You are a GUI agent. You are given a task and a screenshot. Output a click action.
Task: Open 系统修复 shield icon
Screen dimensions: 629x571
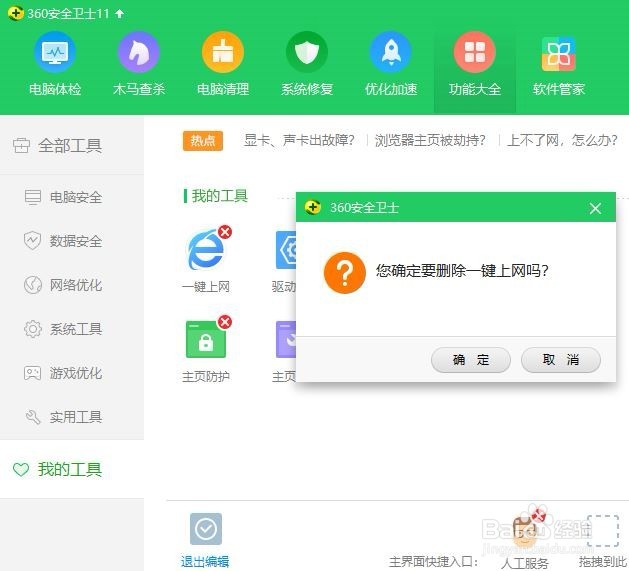307,52
